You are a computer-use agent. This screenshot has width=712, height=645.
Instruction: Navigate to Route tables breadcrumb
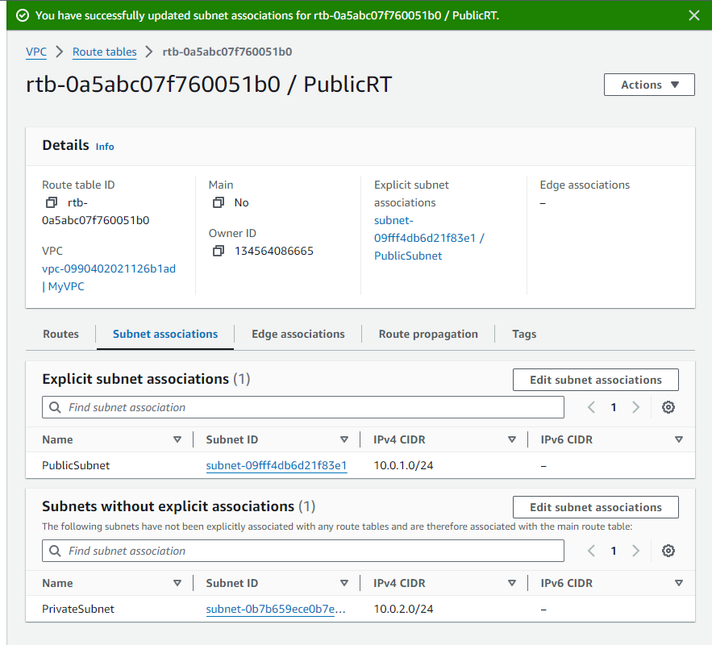click(x=104, y=52)
